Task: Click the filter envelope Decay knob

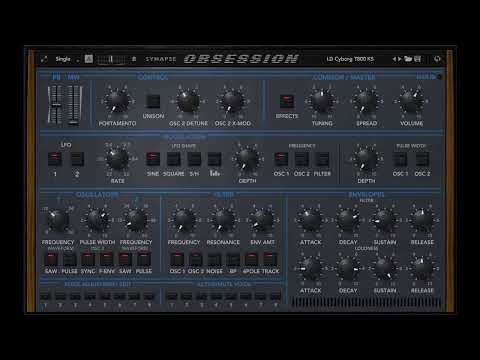Action: (x=348, y=220)
